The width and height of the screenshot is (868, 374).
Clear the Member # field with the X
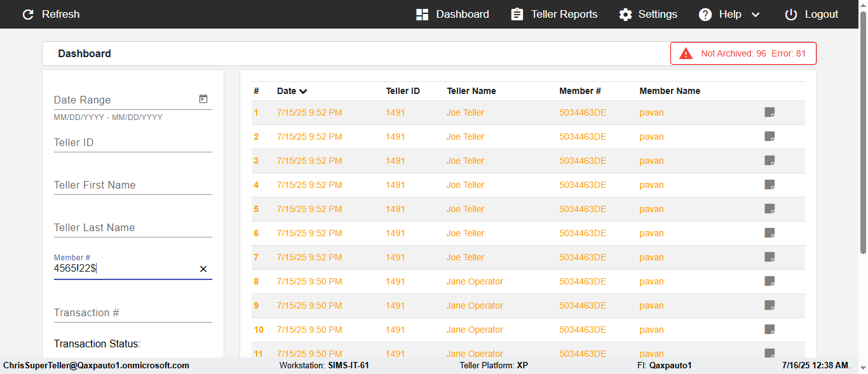click(x=203, y=269)
